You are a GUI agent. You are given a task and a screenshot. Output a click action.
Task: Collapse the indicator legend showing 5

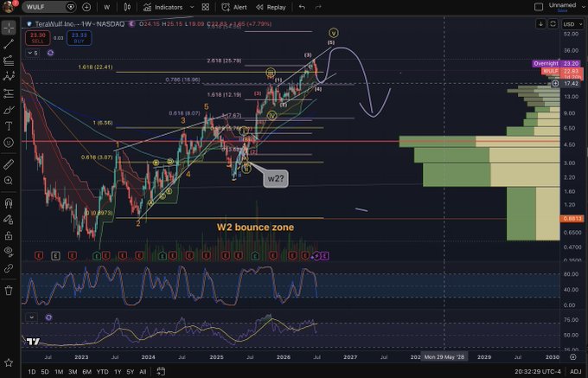tap(33, 53)
